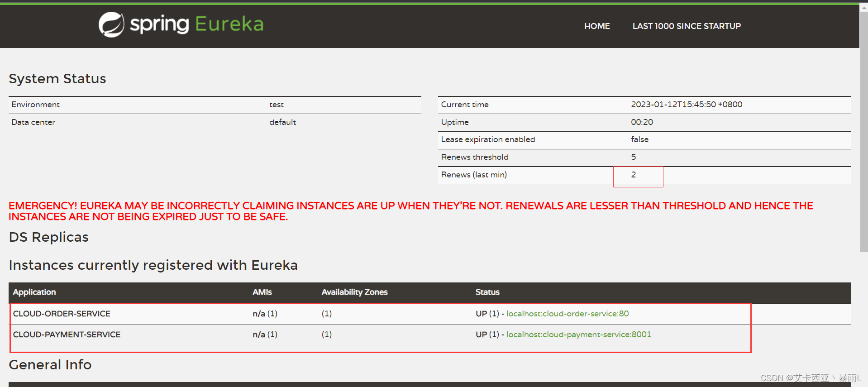Click the DS Replicas heading
Viewport: 868px width, 387px height.
[49, 237]
